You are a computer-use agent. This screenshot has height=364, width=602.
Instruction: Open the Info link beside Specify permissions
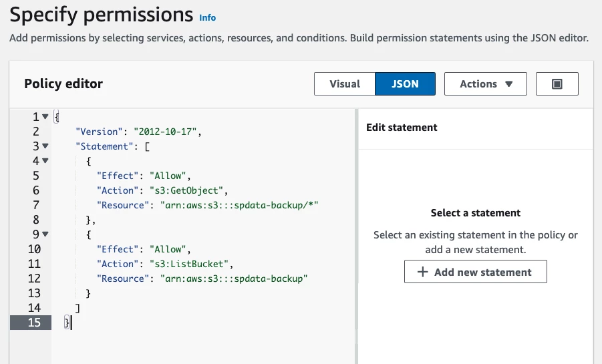pos(207,17)
